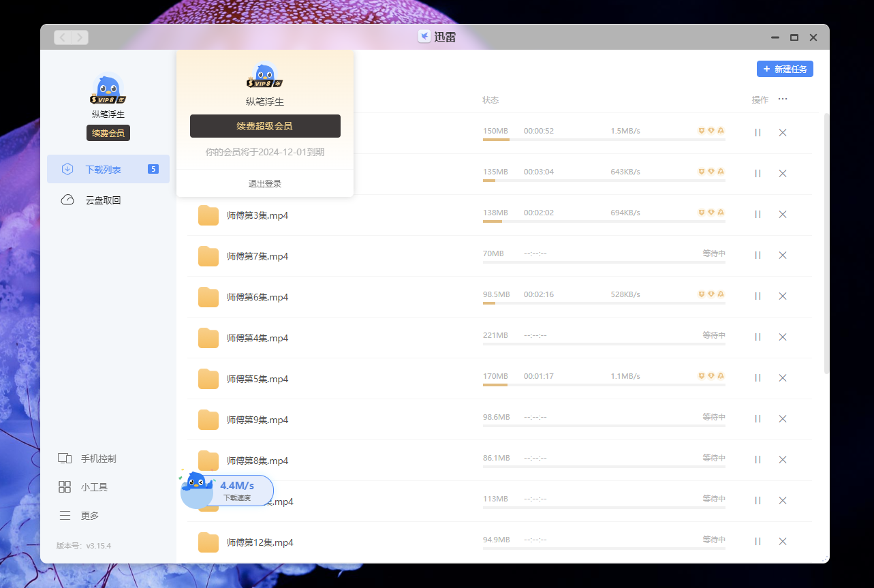Image resolution: width=874 pixels, height=588 pixels.
Task: Click the diamond speed-up icon on 师傅第5集 row
Action: click(711, 377)
